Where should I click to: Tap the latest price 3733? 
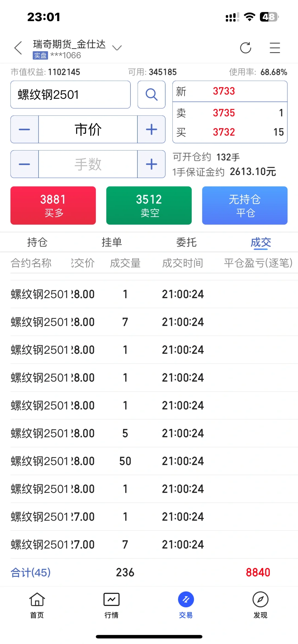pyautogui.click(x=224, y=91)
